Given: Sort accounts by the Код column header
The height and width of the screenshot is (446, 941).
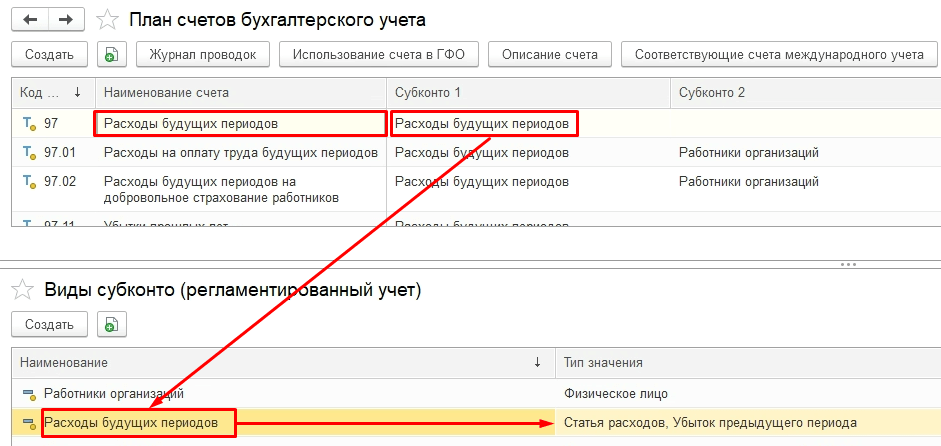Looking at the screenshot, I should click(53, 92).
